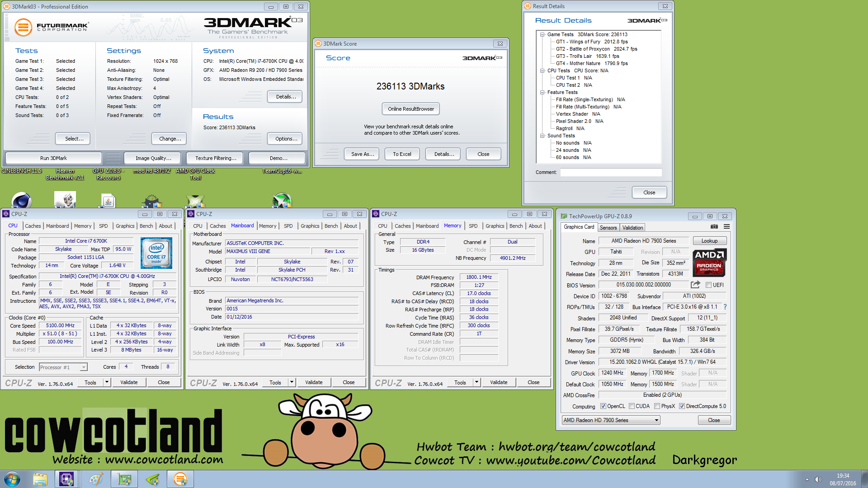Show hidden system tray icons

pos(807,479)
